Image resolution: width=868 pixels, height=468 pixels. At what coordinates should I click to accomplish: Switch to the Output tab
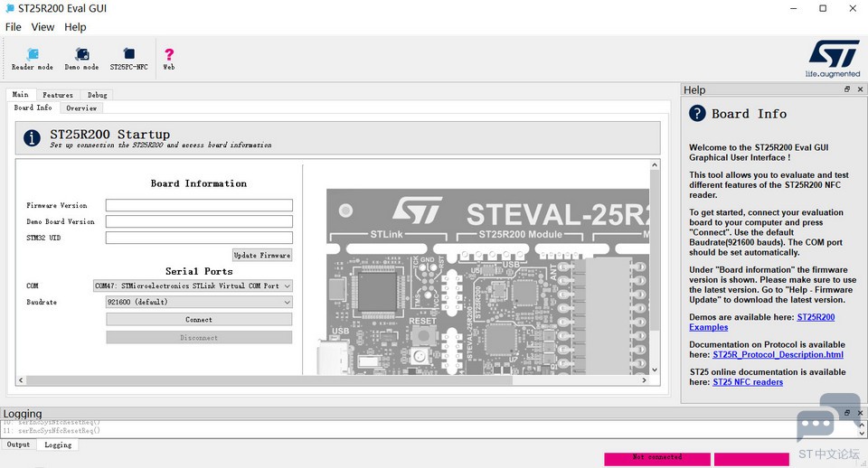click(x=18, y=445)
